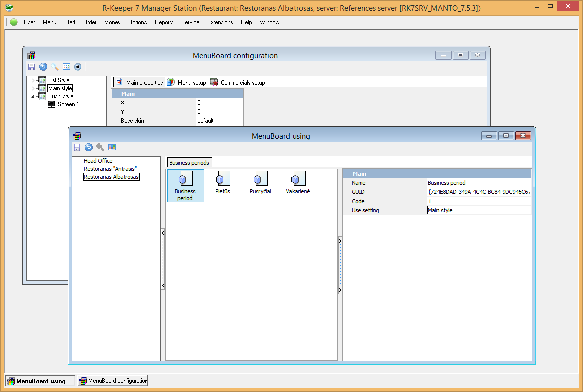Click the green status indicator in menu bar
Viewport: 583px width, 392px height.
tap(14, 22)
